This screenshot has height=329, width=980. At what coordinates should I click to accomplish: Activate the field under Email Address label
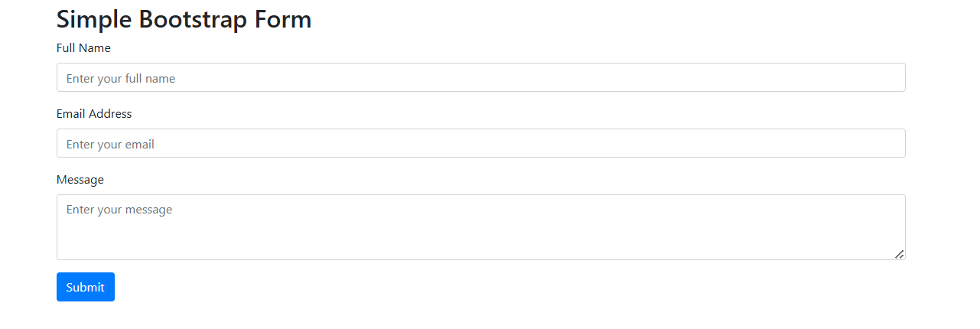pyautogui.click(x=480, y=143)
